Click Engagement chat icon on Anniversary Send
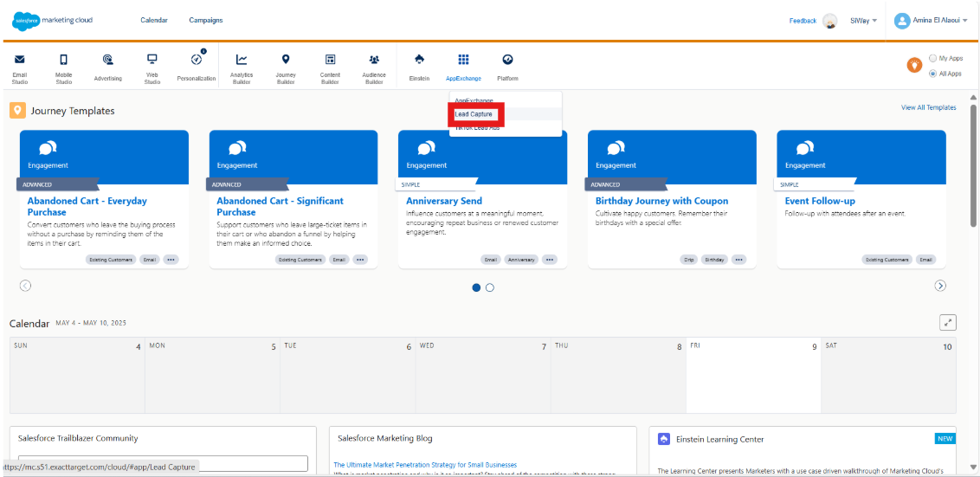This screenshot has width=980, height=477. (x=426, y=148)
